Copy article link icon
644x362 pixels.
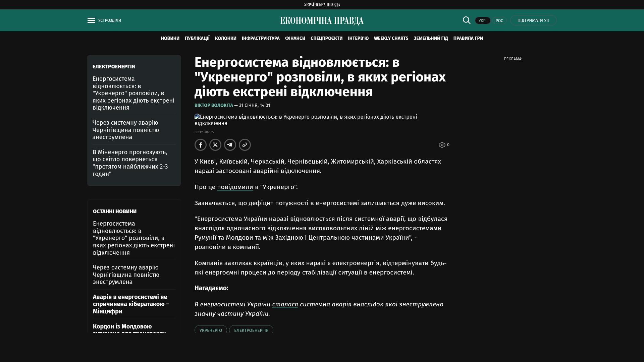245,145
